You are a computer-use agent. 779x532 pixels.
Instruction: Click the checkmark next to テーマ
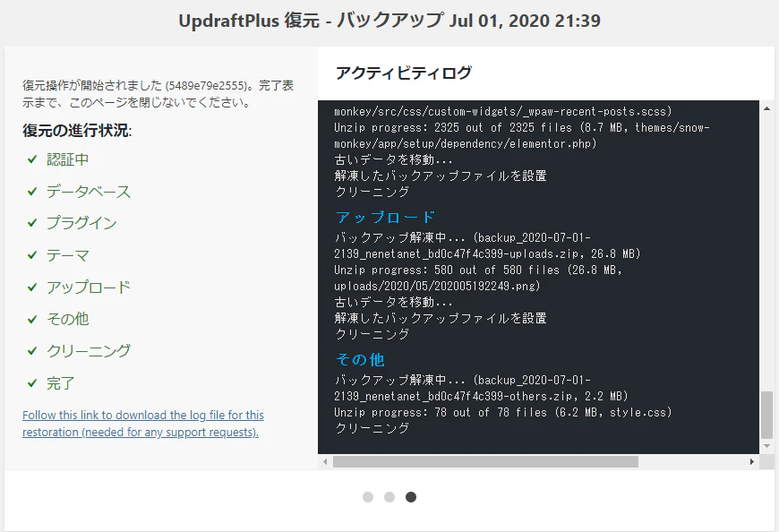pos(32,255)
